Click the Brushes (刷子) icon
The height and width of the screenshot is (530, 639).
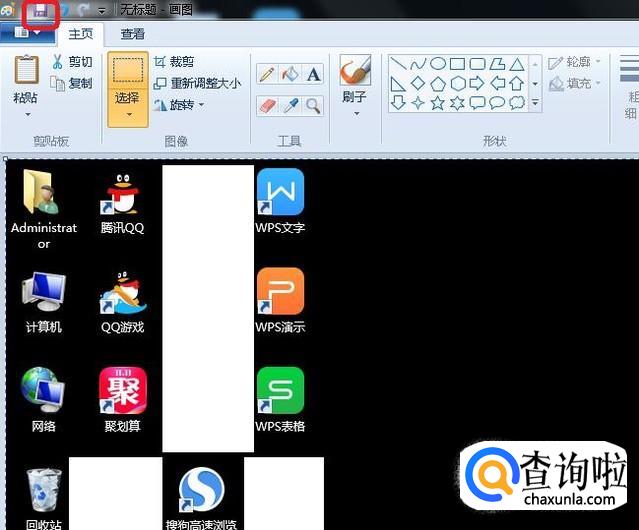354,72
